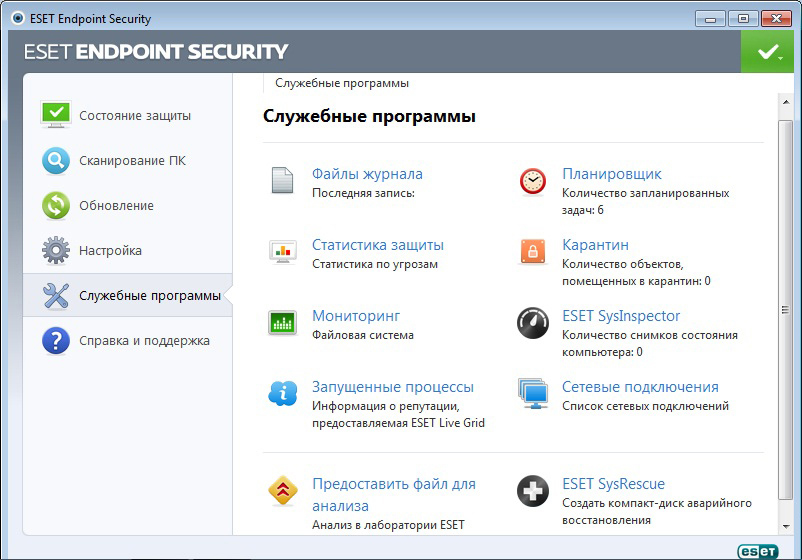Click the ESET SysInspector gauge icon
The width and height of the screenshot is (802, 560).
click(533, 322)
